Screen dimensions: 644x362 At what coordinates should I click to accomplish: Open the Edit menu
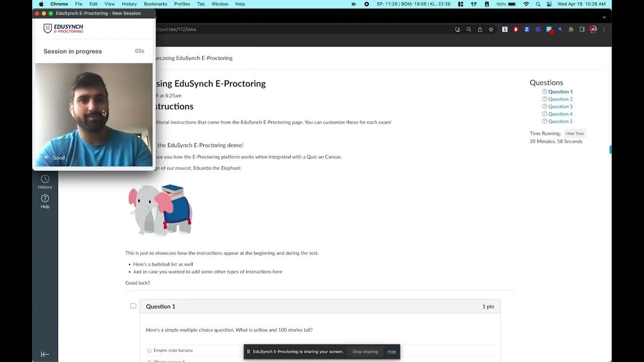click(x=94, y=4)
